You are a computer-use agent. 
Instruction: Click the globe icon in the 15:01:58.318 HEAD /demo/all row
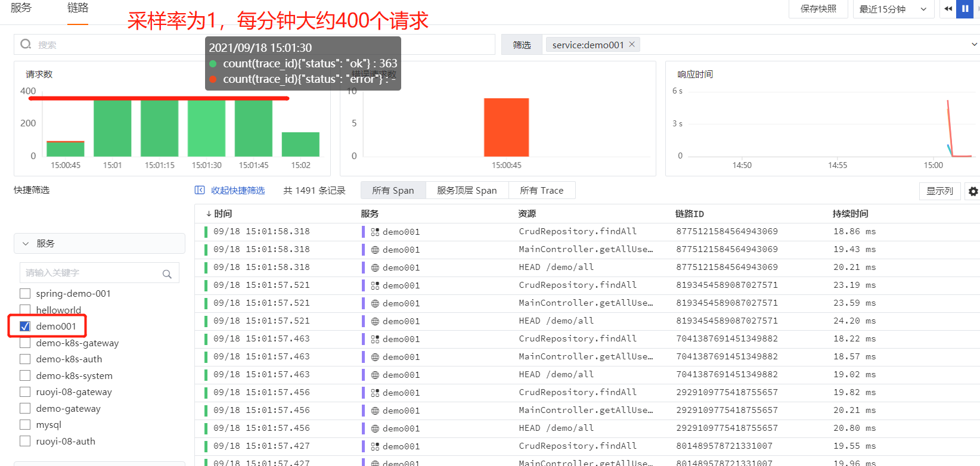click(x=375, y=268)
